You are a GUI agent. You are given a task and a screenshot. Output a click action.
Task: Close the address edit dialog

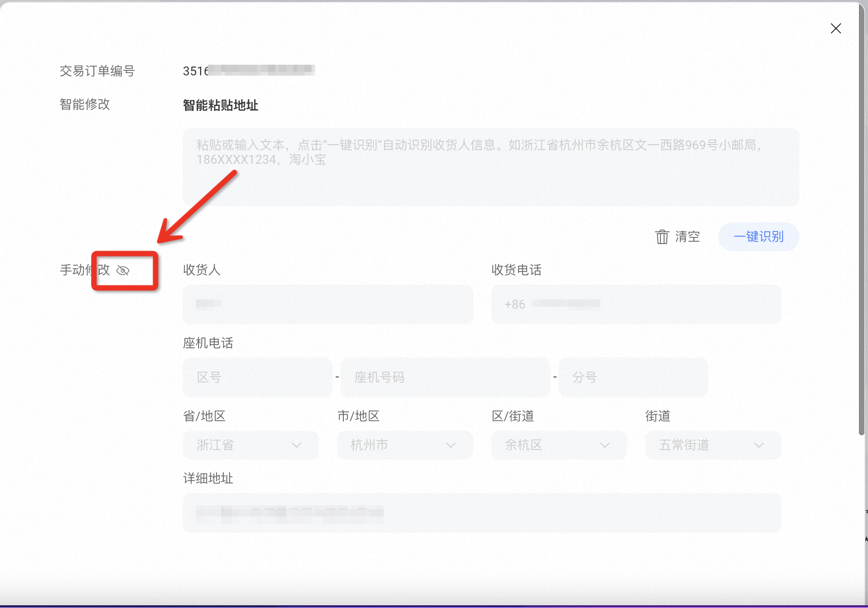[x=836, y=28]
